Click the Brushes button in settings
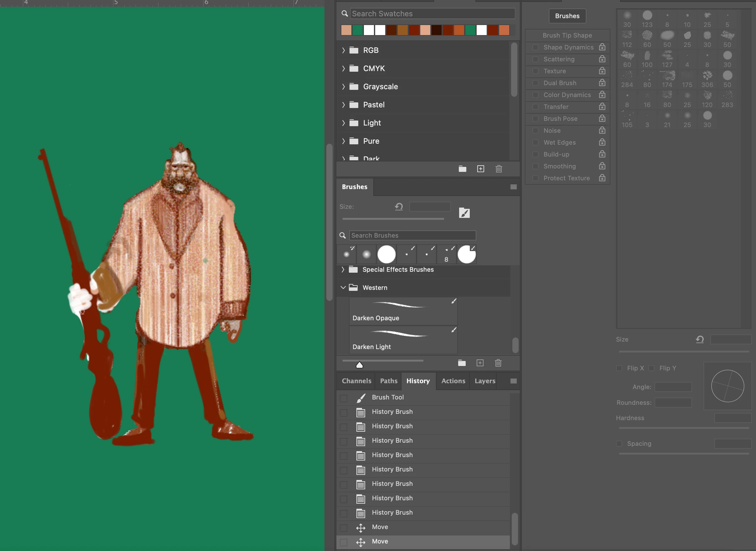756x551 pixels. pos(567,16)
